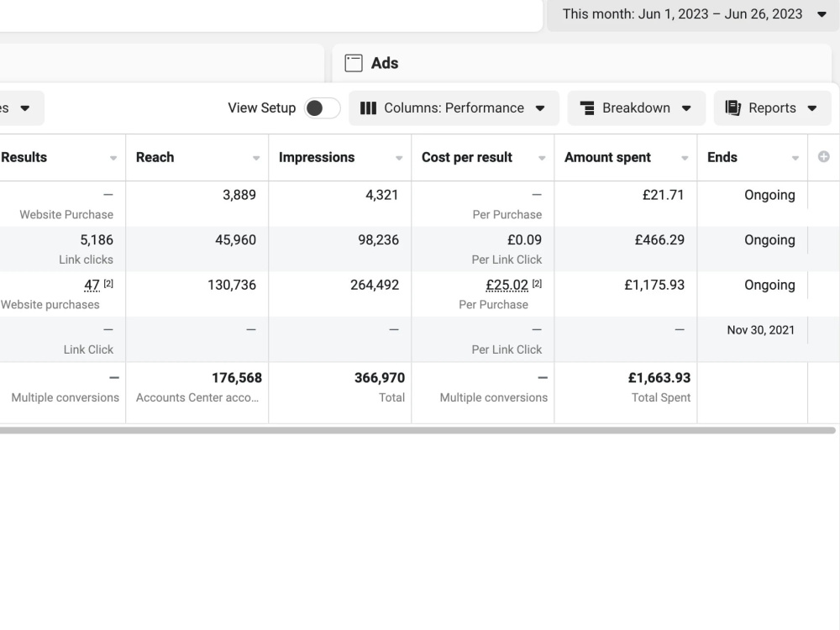
Task: Expand the Ends column header arrow
Action: click(x=795, y=158)
